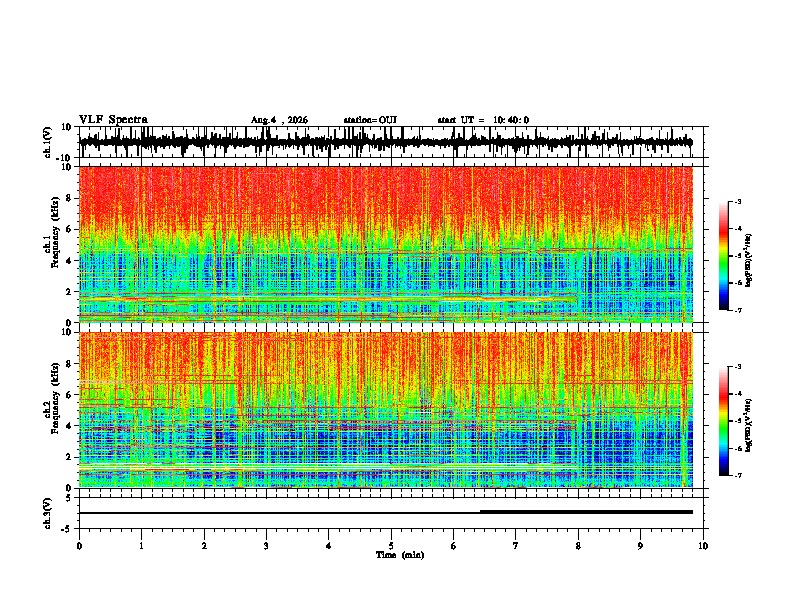Click the "6" kHz tick on ch.2 spectrogram axis
This screenshot has width=792, height=612.
(69, 395)
